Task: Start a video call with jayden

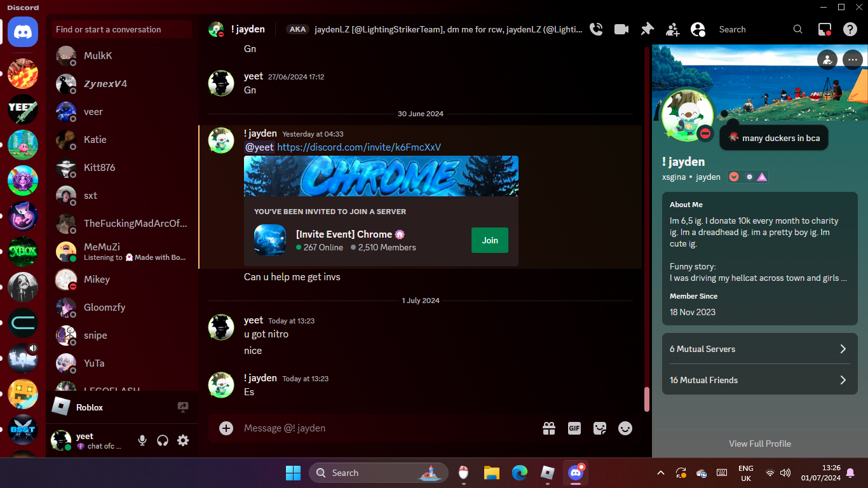Action: pyautogui.click(x=621, y=29)
